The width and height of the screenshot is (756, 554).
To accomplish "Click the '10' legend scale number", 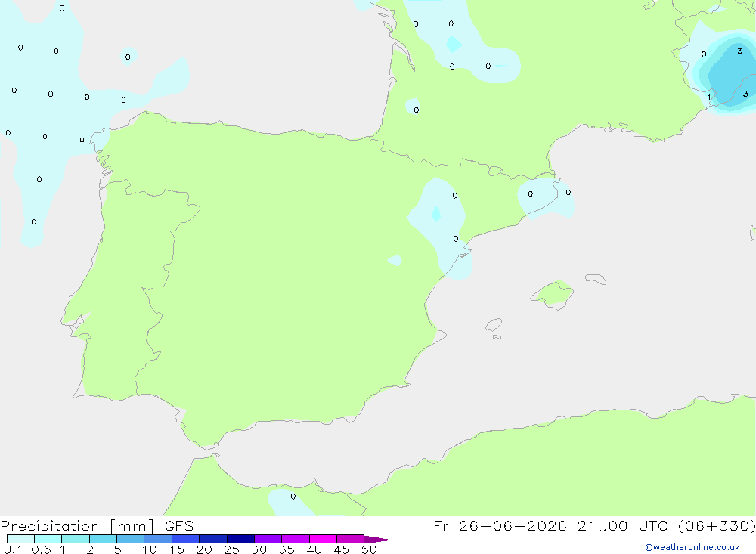I will [x=149, y=549].
